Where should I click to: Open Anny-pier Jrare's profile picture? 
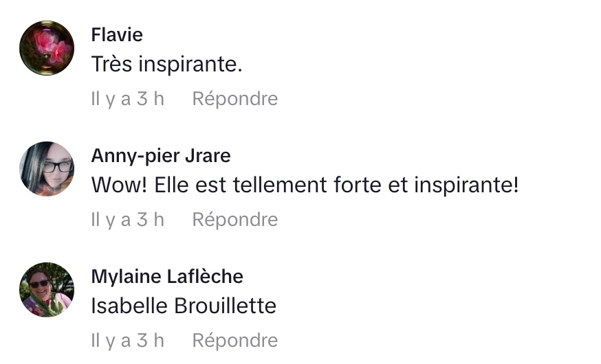coord(47,169)
